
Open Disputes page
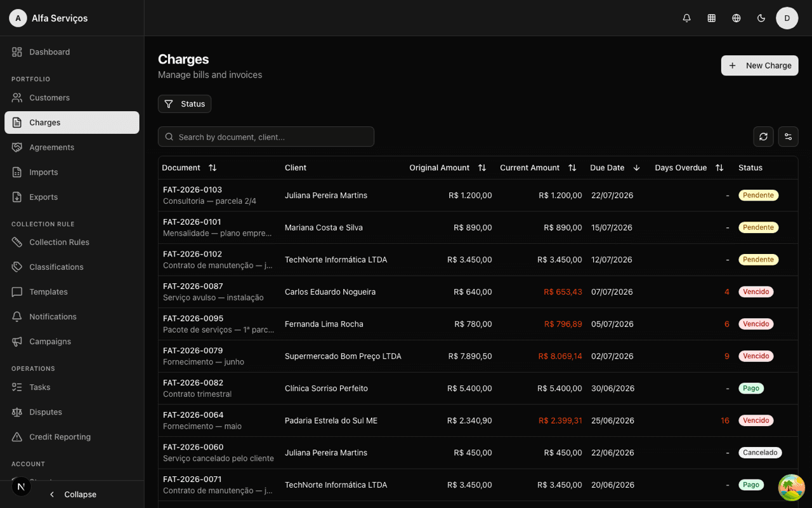click(72, 412)
